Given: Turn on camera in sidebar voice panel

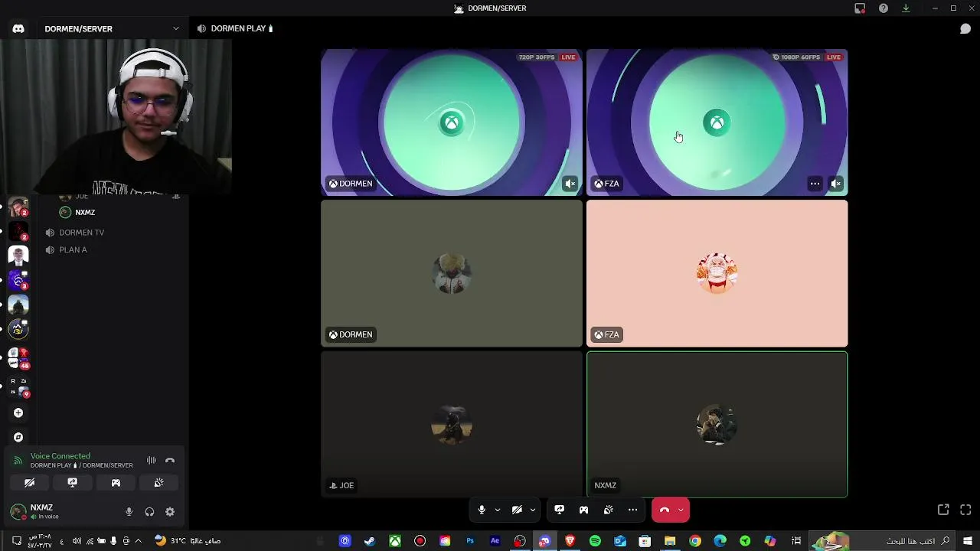Looking at the screenshot, I should (x=29, y=483).
